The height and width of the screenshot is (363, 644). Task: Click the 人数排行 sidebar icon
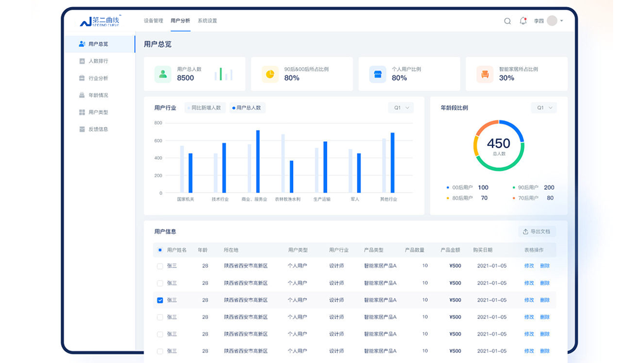(x=82, y=61)
